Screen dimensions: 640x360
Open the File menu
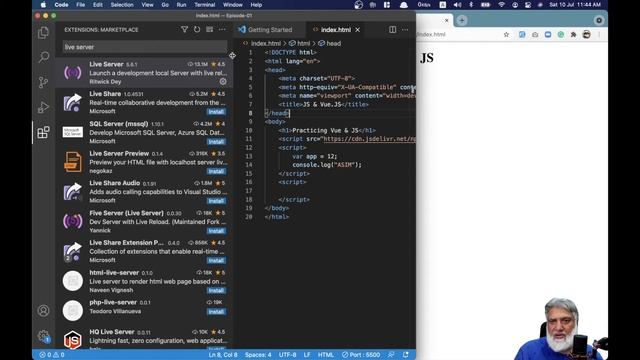(x=80, y=5)
